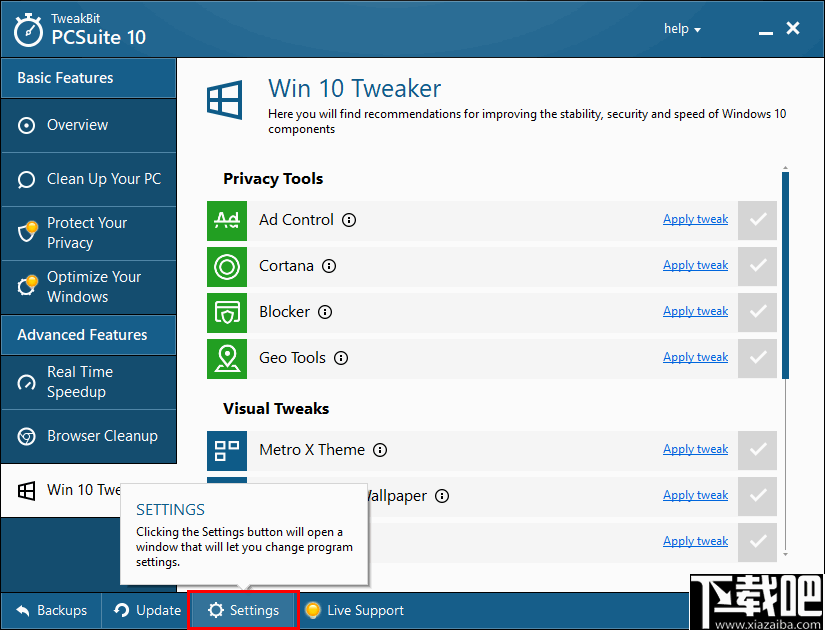Screen dimensions: 825x630
Task: Click the Live Support bulb icon
Action: (313, 610)
